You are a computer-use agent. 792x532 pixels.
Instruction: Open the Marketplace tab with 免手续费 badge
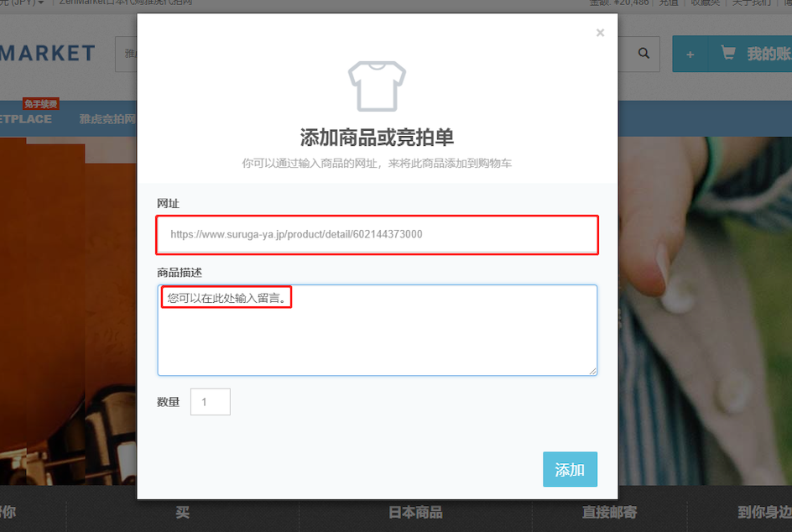(26, 118)
